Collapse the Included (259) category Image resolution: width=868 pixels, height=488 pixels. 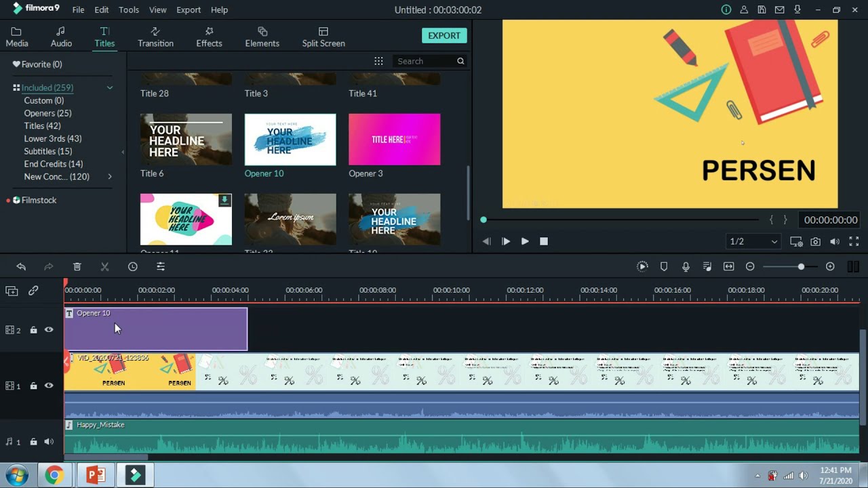[109, 87]
